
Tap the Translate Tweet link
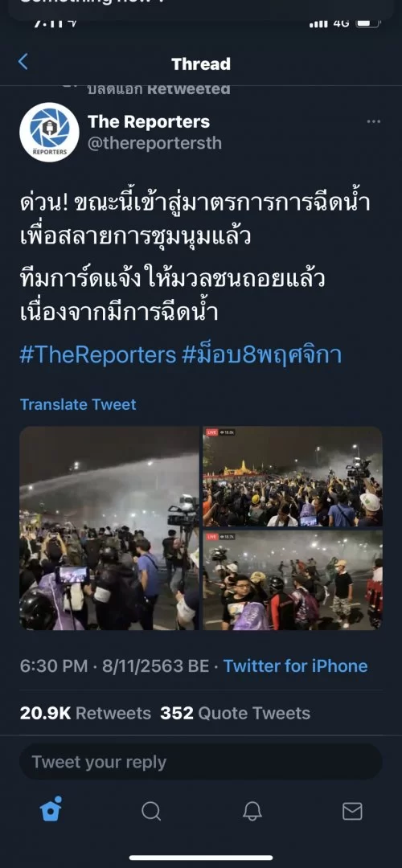point(78,404)
